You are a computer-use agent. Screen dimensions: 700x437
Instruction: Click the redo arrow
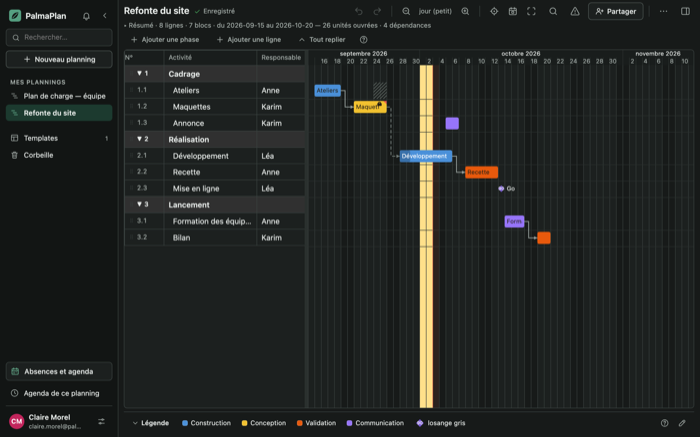pyautogui.click(x=377, y=11)
